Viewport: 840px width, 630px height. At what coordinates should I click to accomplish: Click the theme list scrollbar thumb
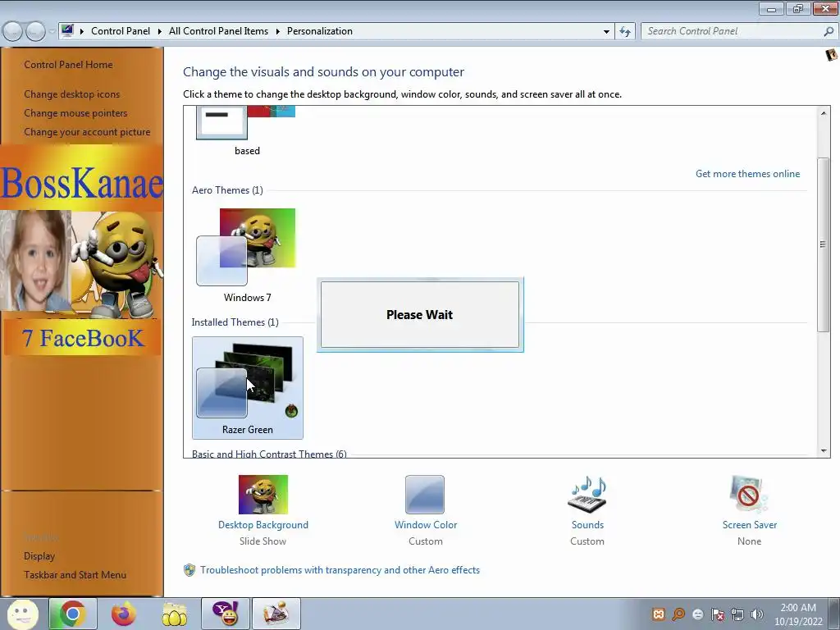824,244
